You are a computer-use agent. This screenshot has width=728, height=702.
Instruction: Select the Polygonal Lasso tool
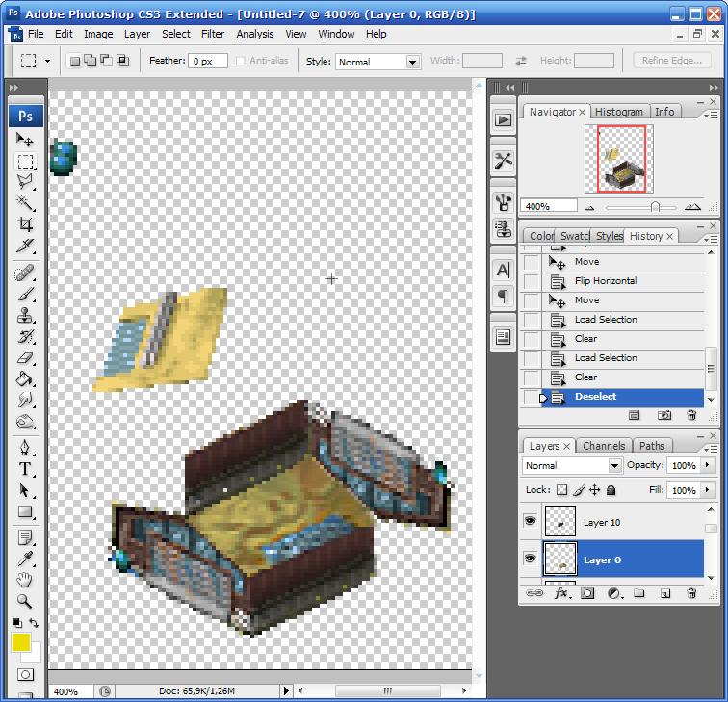pyautogui.click(x=25, y=182)
